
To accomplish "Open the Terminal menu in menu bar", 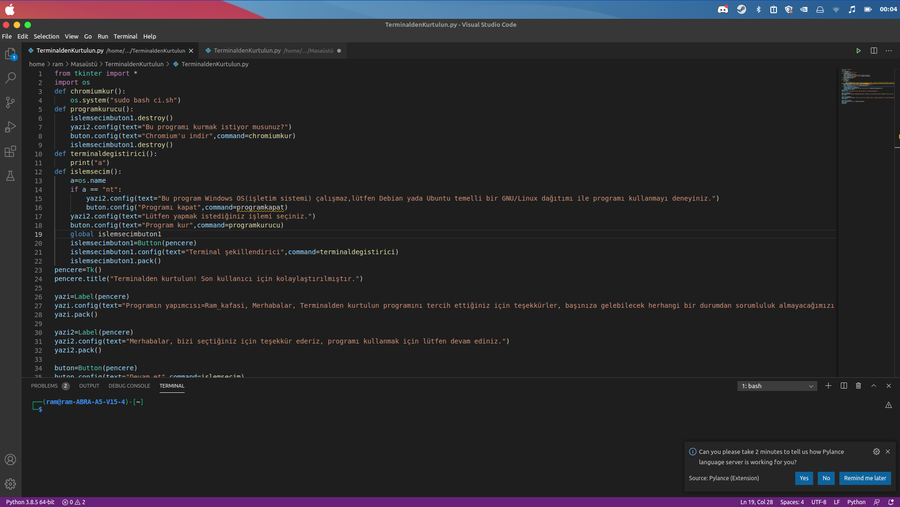I will pyautogui.click(x=125, y=36).
